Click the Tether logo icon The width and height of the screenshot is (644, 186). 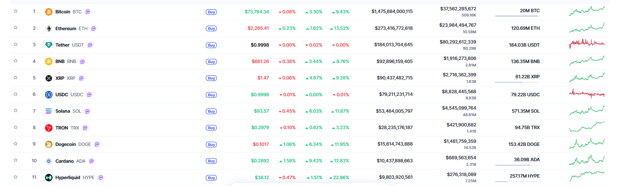click(49, 45)
